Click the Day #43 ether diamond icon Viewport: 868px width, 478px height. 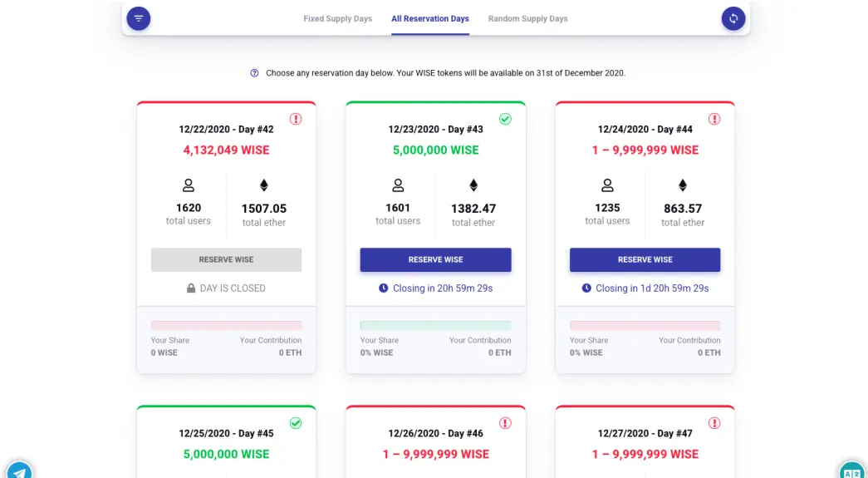(x=473, y=185)
